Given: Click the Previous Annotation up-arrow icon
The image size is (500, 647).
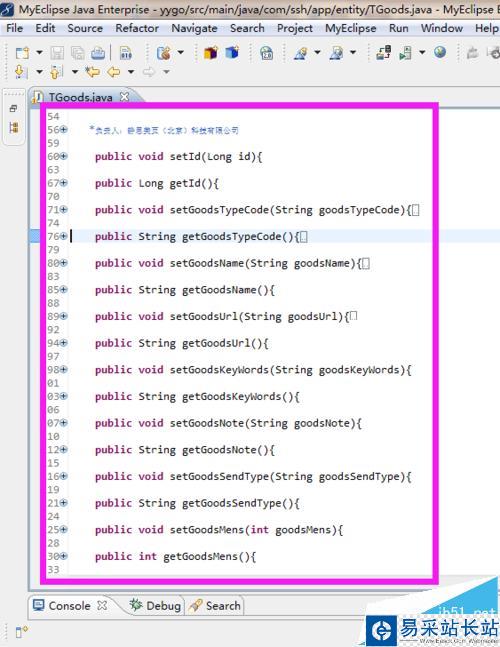Looking at the screenshot, I should click(57, 72).
